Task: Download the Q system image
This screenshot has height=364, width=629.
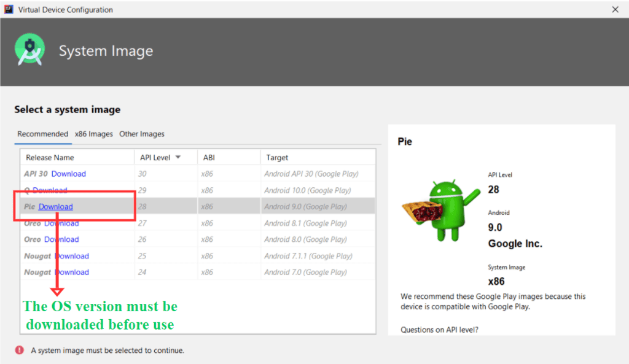Action: (50, 190)
